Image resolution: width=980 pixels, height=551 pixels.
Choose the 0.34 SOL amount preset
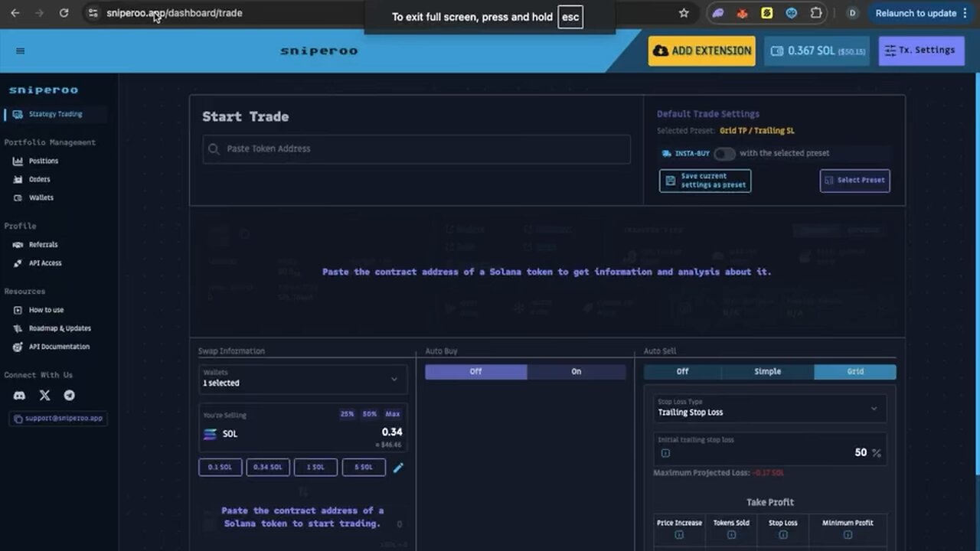[268, 468]
